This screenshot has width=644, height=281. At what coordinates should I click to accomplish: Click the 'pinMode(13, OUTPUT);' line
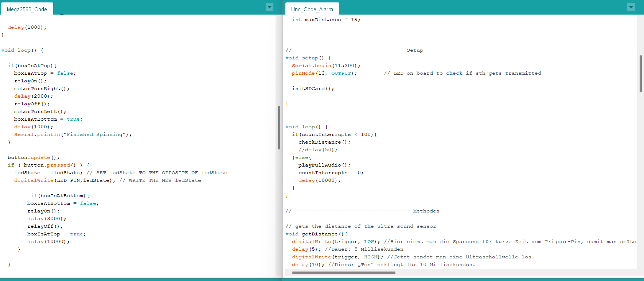click(x=324, y=73)
